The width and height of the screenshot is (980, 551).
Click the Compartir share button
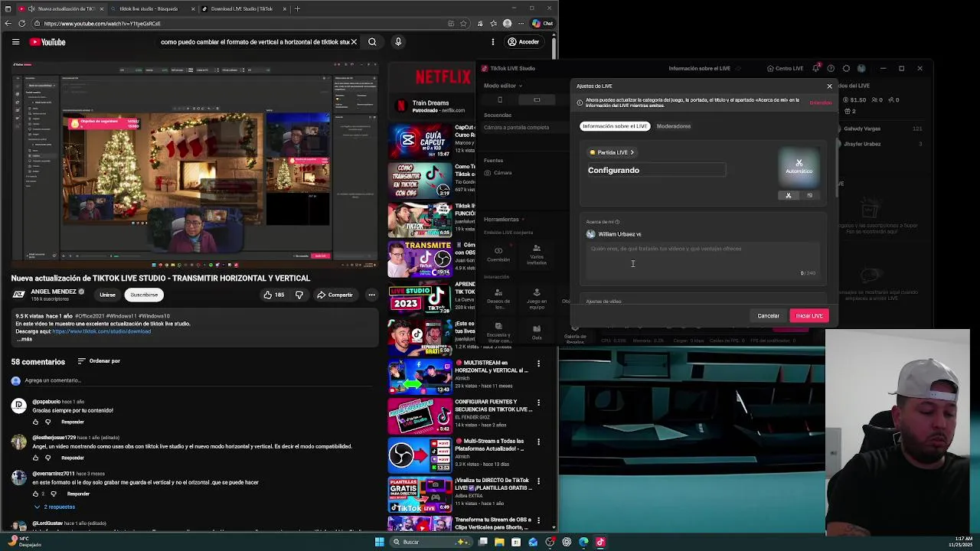click(x=335, y=295)
